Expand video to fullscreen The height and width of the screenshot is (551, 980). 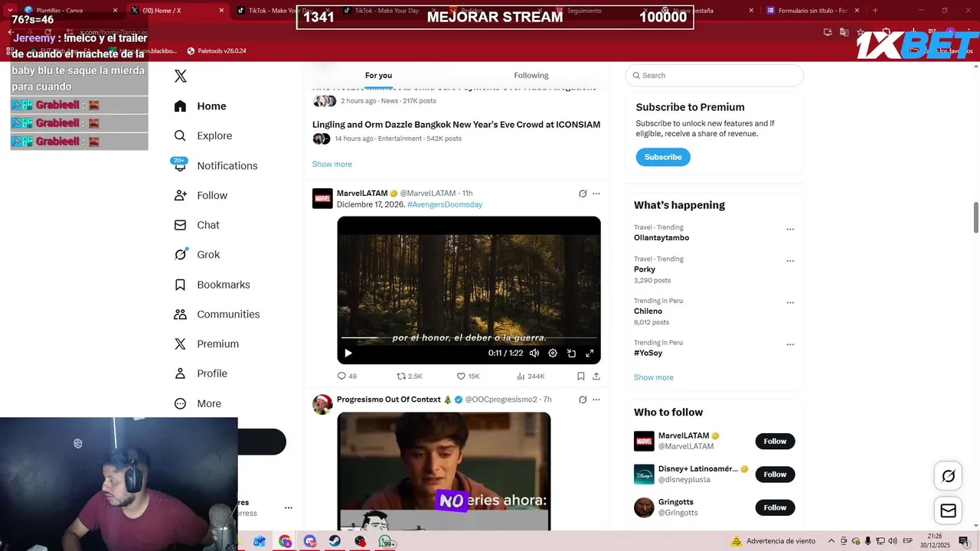590,353
